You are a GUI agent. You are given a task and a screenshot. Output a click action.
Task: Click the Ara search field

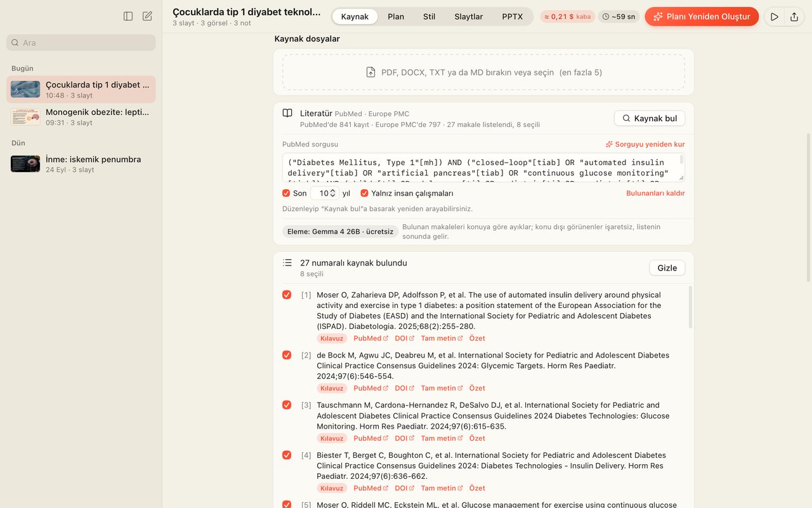pos(81,43)
